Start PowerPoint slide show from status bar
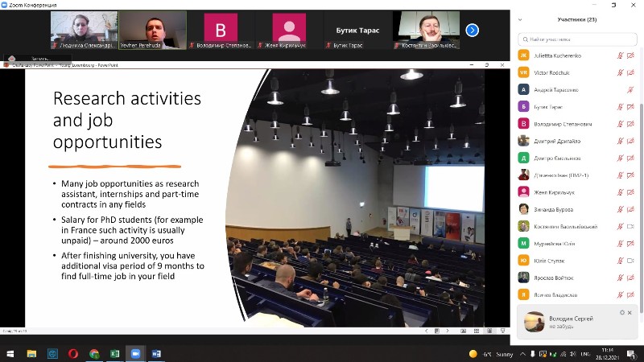This screenshot has width=644, height=362. coord(502,331)
